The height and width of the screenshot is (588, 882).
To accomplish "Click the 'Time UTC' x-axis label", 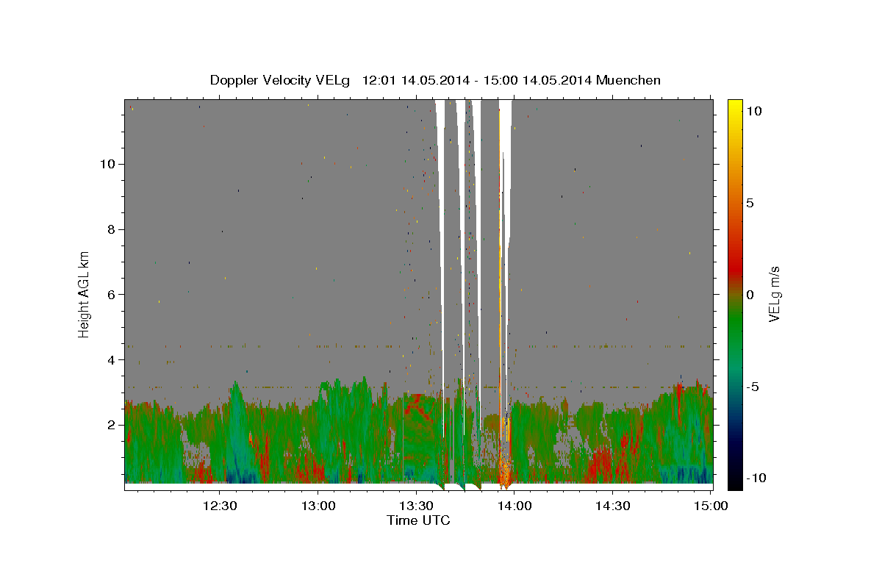I will pos(418,520).
